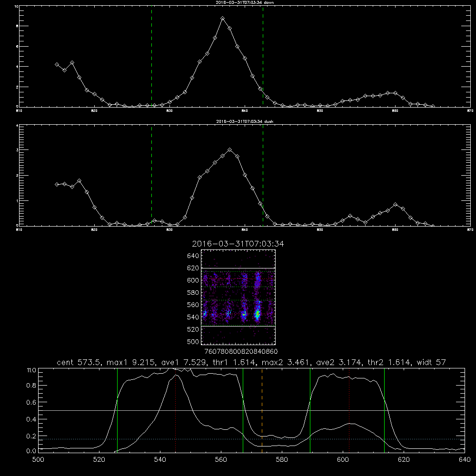Image resolution: width=476 pixels, height=476 pixels.
Task: Click the red dotted line near 545 in bottom plot
Action: [x=176, y=411]
